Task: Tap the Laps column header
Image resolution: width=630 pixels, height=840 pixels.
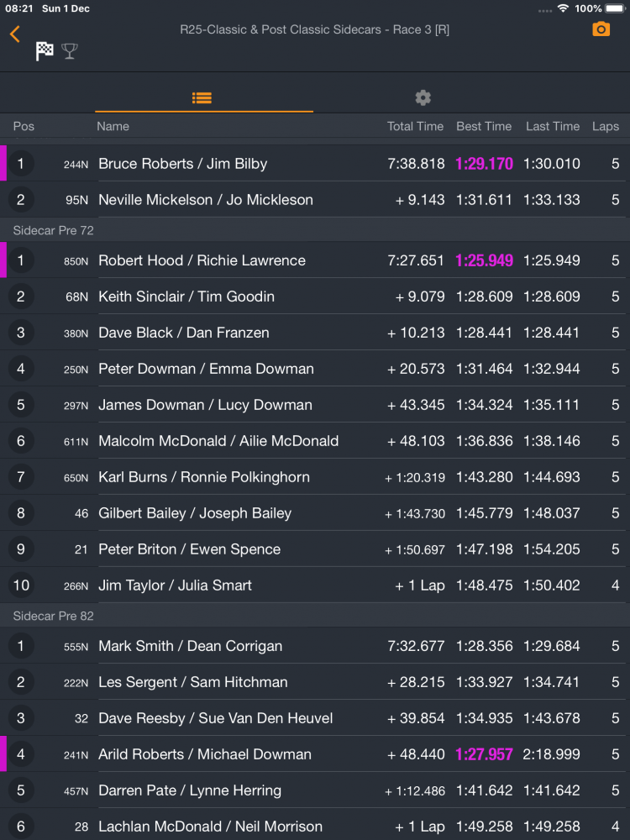Action: (605, 126)
